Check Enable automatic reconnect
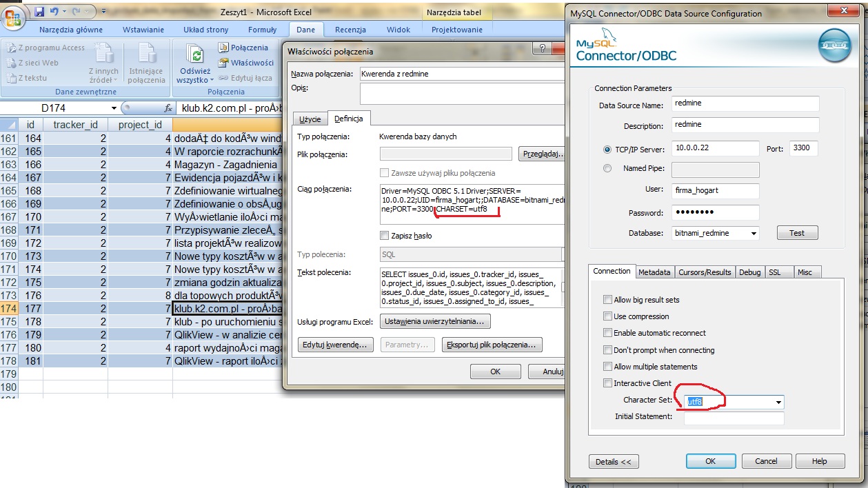Screen dimensions: 868x488 point(607,333)
